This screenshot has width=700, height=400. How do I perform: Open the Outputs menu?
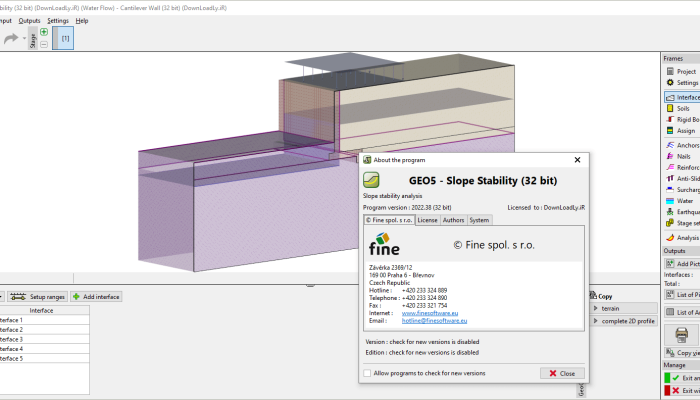pyautogui.click(x=29, y=21)
